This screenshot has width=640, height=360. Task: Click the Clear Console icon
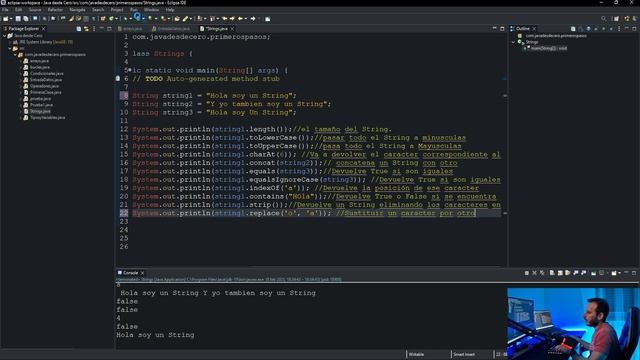(x=552, y=273)
